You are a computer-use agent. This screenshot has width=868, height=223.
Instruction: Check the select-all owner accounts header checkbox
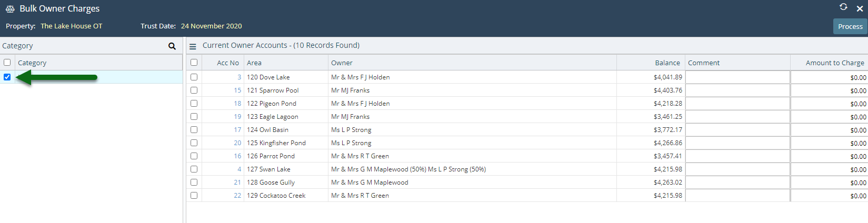(x=194, y=62)
